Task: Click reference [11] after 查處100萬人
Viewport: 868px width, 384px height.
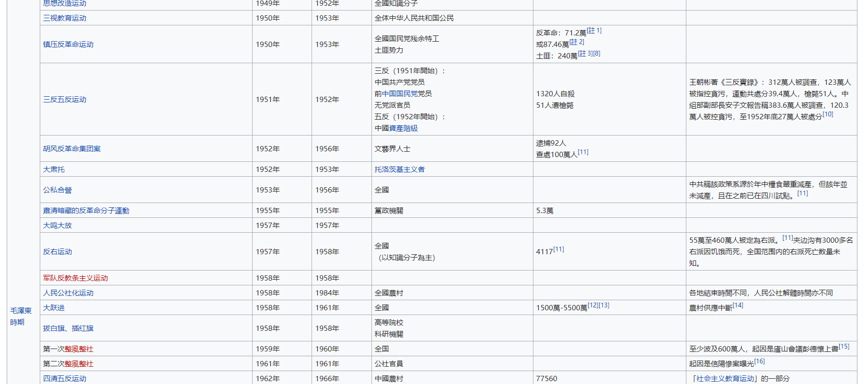Action: (583, 152)
